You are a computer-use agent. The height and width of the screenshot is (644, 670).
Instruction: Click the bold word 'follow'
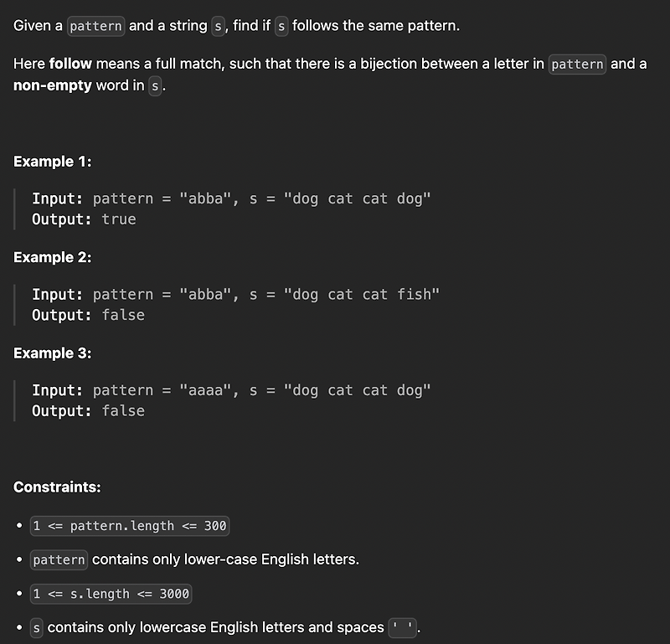pos(70,64)
